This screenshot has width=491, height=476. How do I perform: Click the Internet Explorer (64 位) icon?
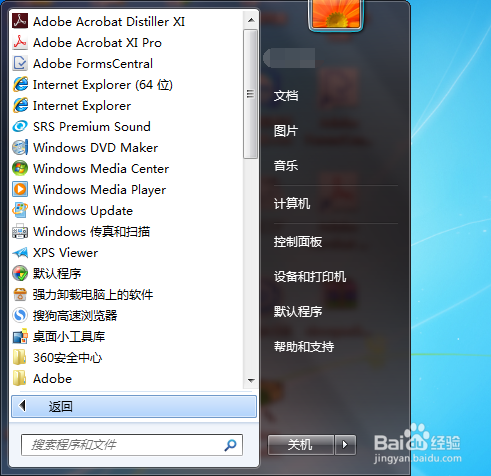point(20,84)
